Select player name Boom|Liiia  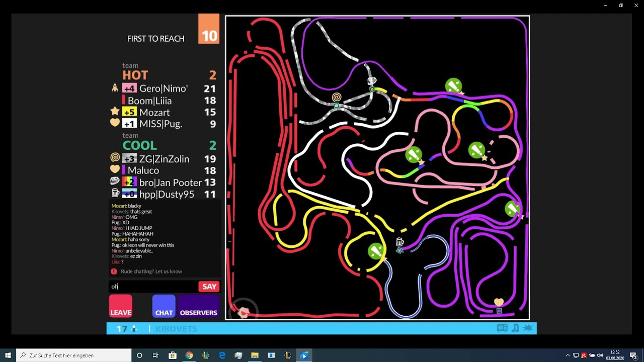149,101
